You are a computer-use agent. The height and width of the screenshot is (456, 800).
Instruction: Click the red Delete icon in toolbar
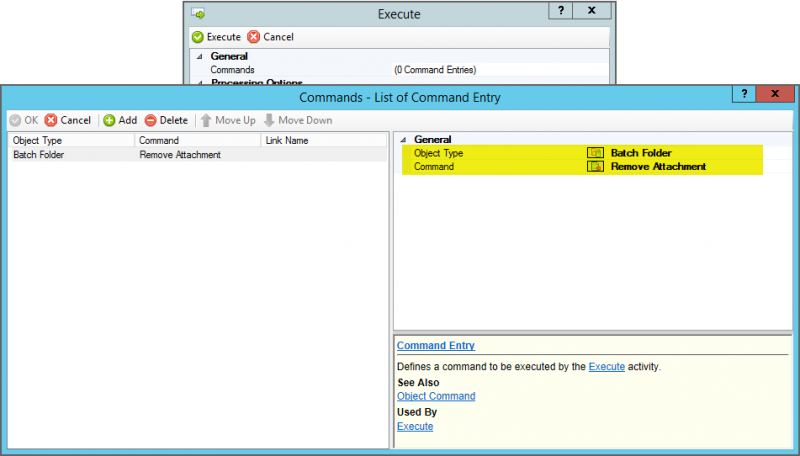click(x=150, y=120)
